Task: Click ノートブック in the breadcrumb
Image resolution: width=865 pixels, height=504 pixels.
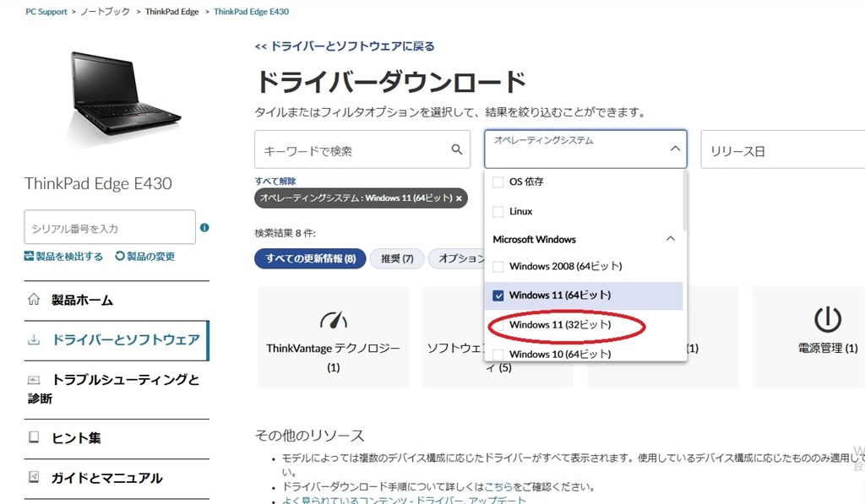Action: [106, 12]
